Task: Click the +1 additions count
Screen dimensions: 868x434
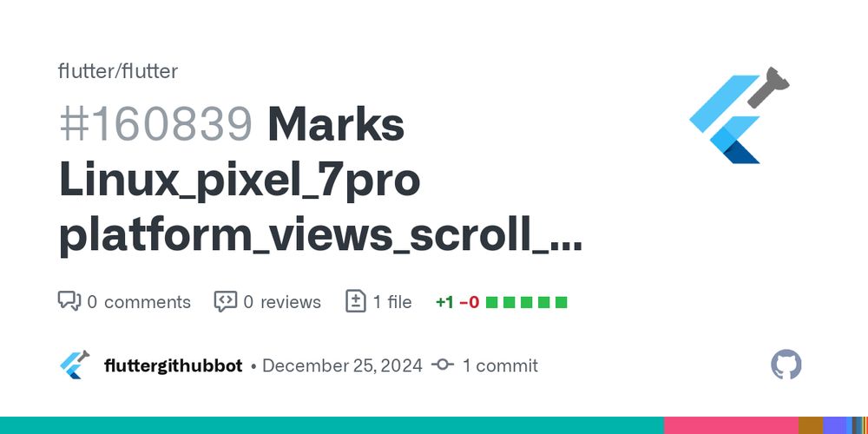Action: tap(444, 302)
